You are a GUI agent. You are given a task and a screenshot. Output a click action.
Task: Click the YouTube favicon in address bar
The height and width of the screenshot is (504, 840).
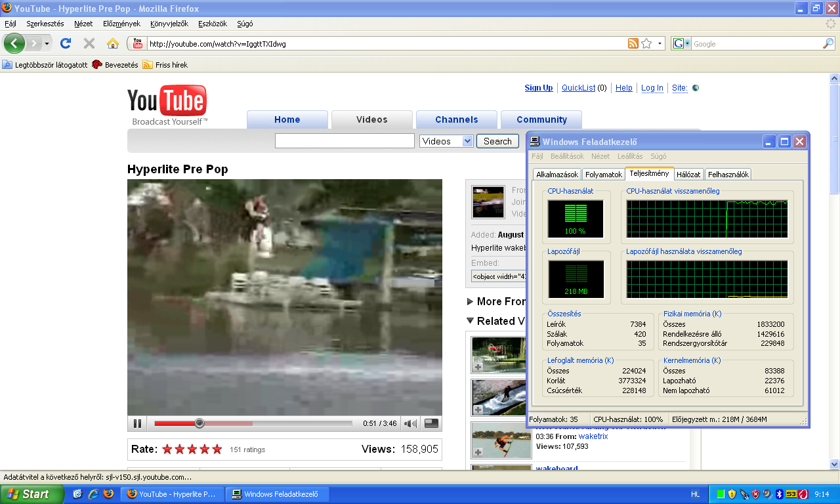pyautogui.click(x=138, y=44)
